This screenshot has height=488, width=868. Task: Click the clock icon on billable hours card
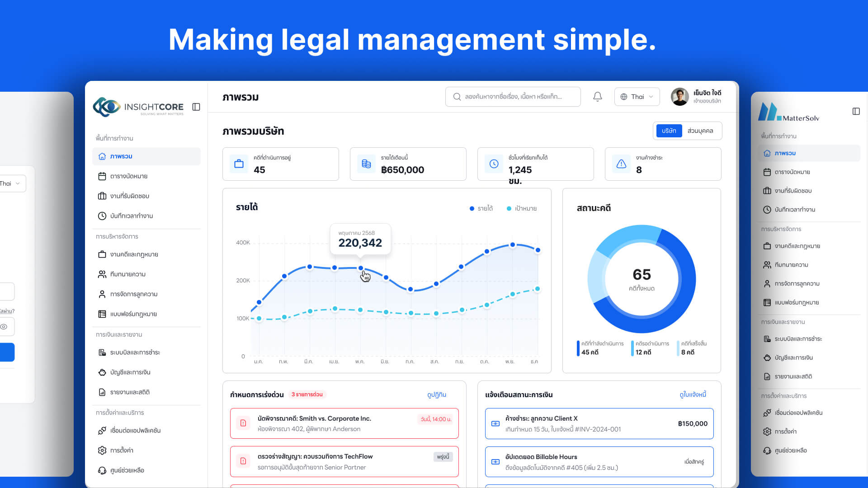[494, 164]
